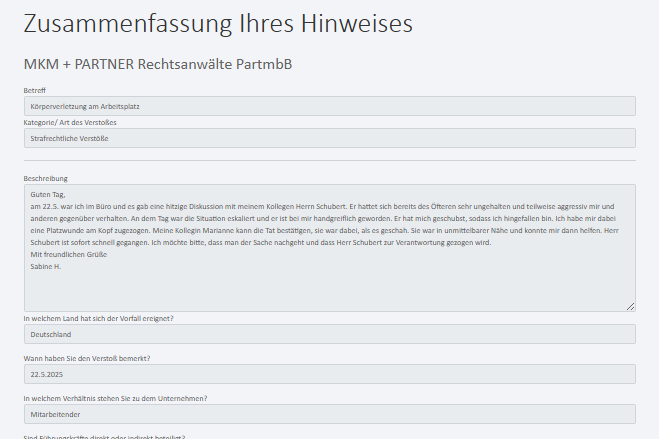Click the horizontal divider below the Kategorie field
The image size is (659, 439).
329,160
